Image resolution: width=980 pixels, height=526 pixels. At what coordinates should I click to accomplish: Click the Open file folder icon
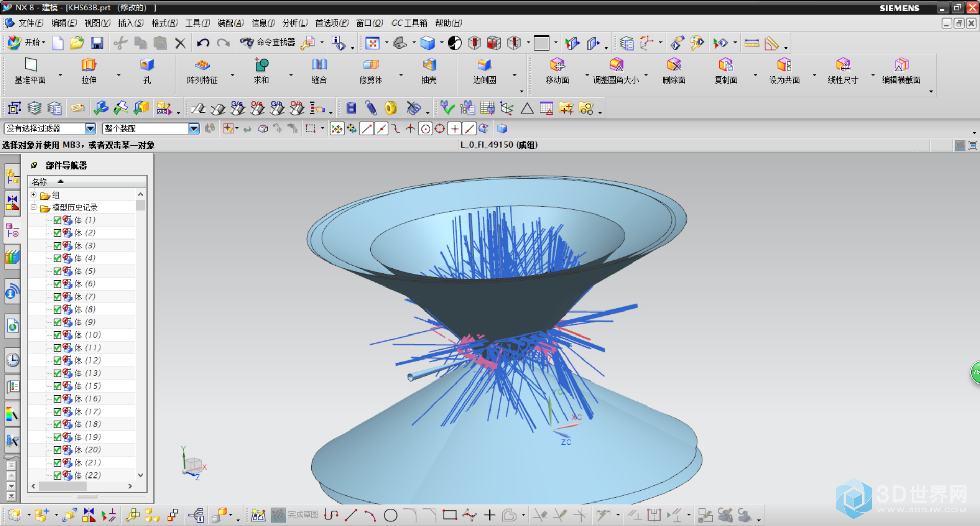(x=77, y=43)
